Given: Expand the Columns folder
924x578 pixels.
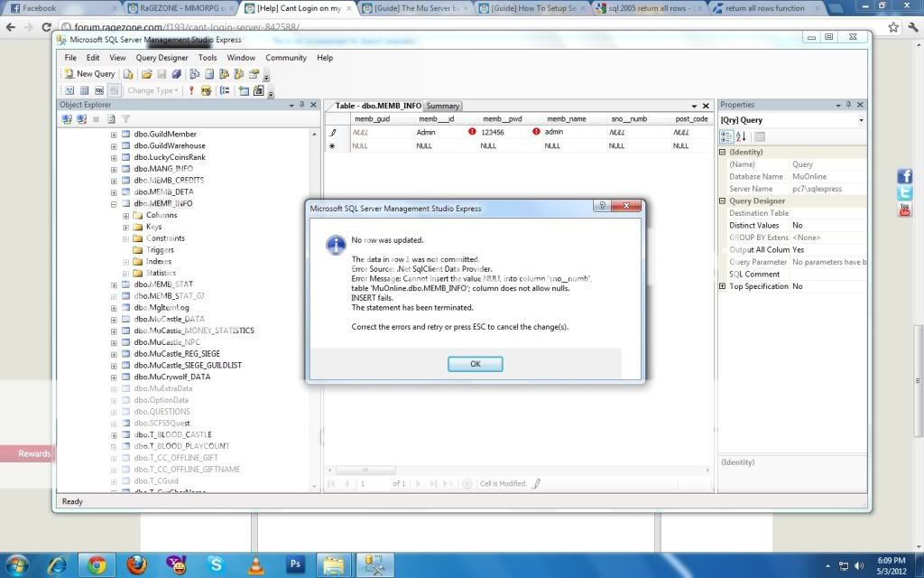Looking at the screenshot, I should pos(125,216).
